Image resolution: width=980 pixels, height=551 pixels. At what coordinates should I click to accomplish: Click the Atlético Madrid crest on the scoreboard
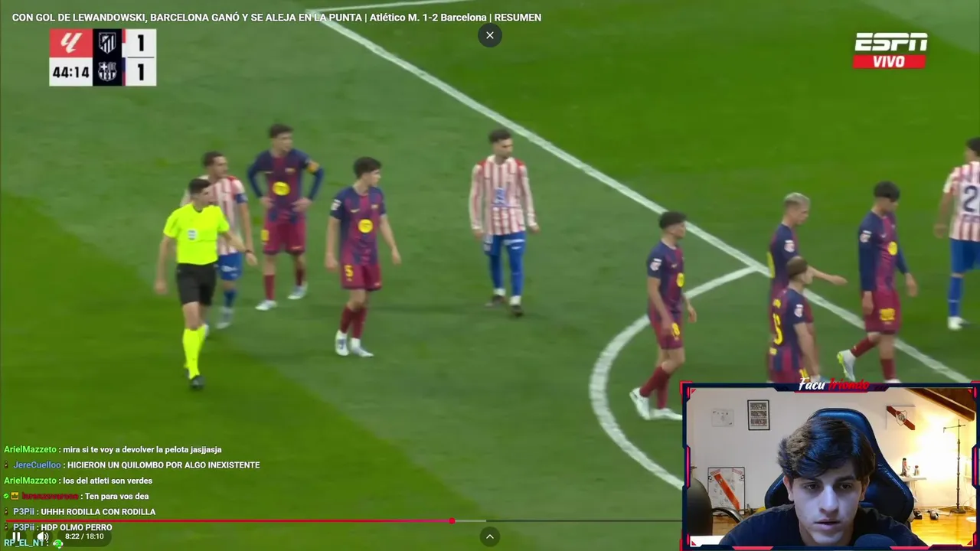(107, 43)
